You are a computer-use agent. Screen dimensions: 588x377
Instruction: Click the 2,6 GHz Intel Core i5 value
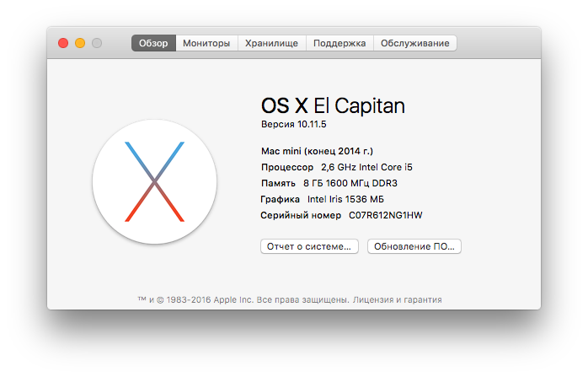(366, 167)
